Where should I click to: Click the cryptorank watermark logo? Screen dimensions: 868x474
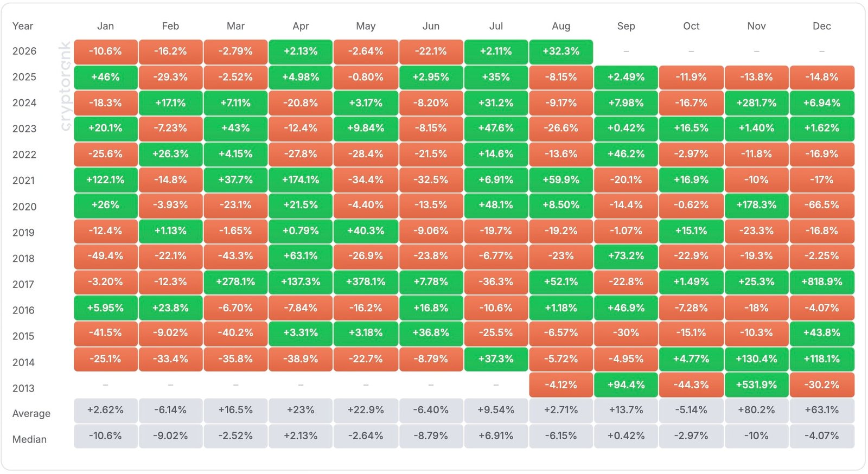[x=65, y=87]
